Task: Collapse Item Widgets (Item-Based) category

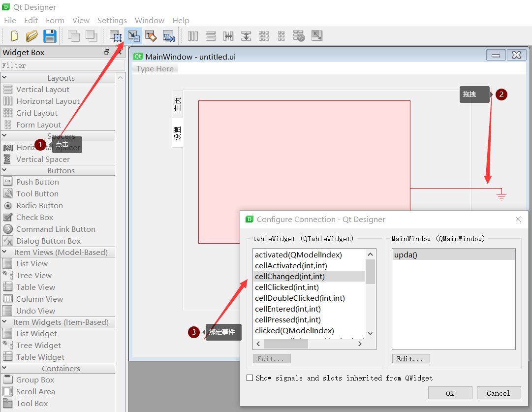Action: [x=4, y=322]
